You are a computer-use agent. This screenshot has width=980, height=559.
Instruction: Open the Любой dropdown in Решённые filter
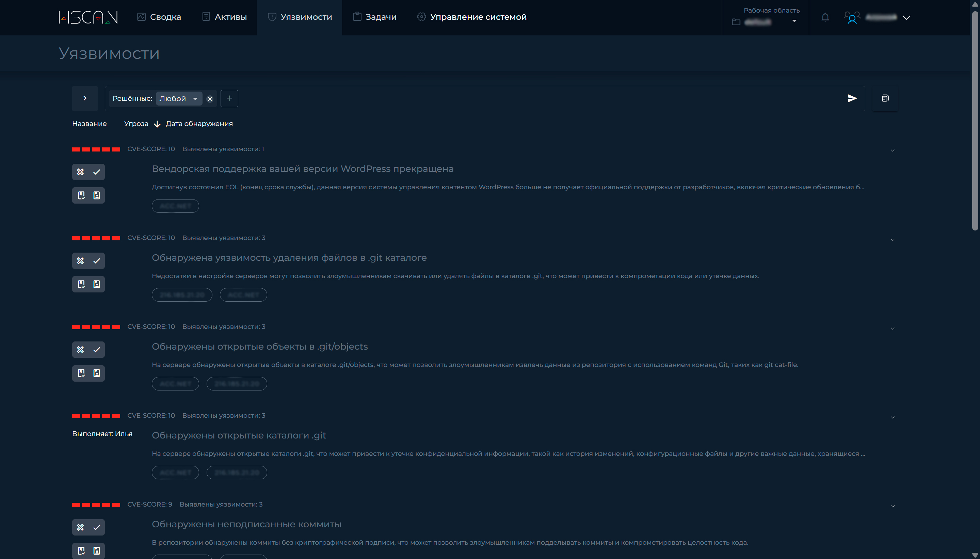(179, 99)
